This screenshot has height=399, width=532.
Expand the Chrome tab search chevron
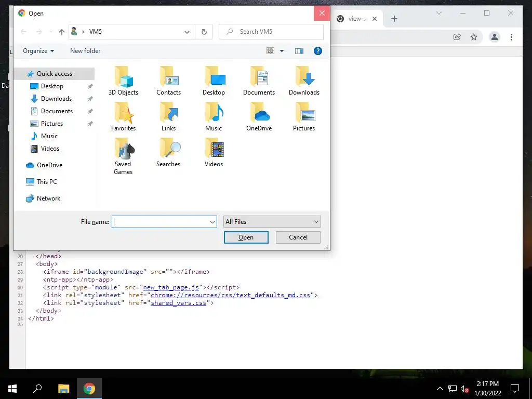pyautogui.click(x=438, y=13)
